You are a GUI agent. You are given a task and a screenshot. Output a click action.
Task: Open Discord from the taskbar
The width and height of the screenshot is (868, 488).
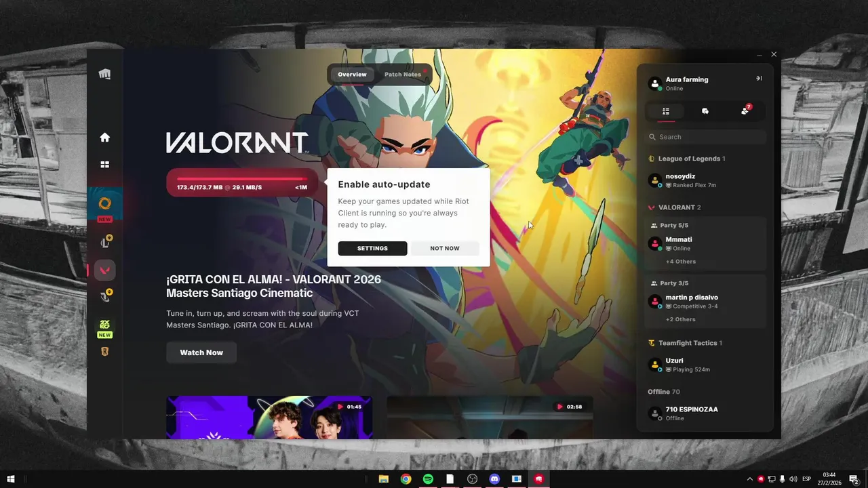pos(494,479)
